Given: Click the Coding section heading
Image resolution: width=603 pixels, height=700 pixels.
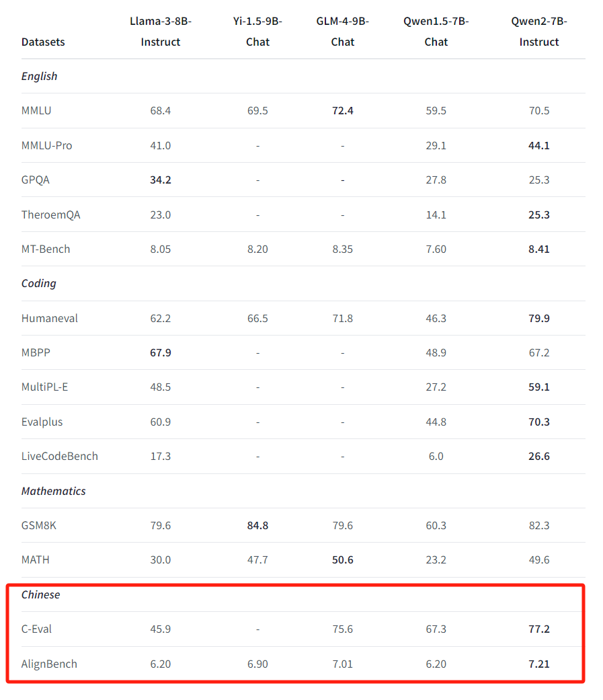Looking at the screenshot, I should (x=39, y=283).
